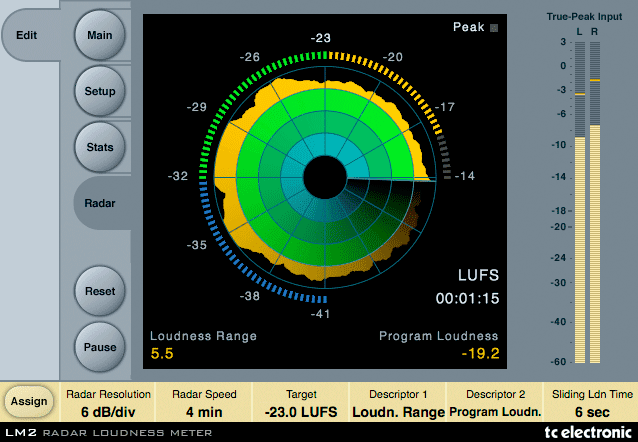Select the Target -23.0 LUFS field
638x442 pixels.
pos(301,403)
